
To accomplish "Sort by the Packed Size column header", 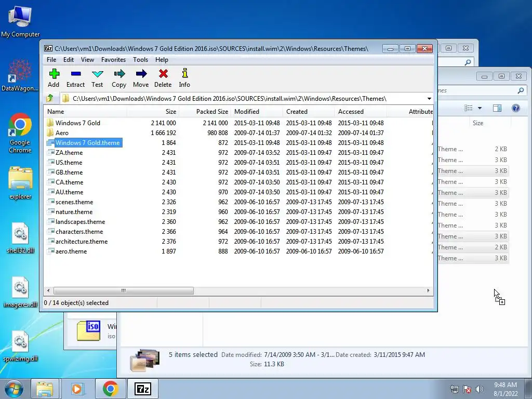I will pyautogui.click(x=205, y=112).
